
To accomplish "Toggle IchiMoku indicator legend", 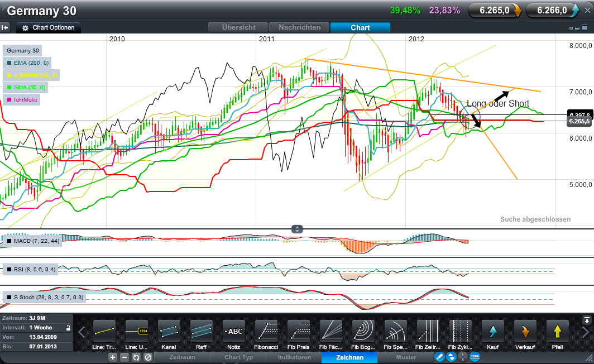I will coord(22,99).
